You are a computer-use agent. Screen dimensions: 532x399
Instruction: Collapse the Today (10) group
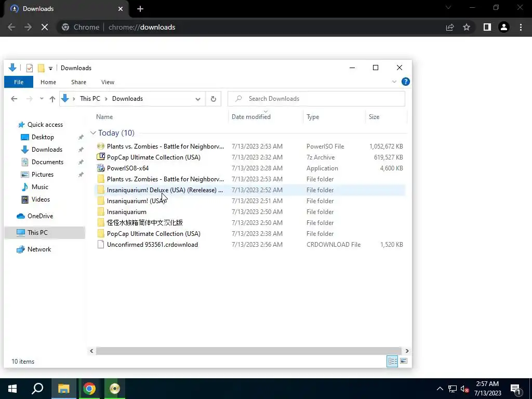click(93, 133)
